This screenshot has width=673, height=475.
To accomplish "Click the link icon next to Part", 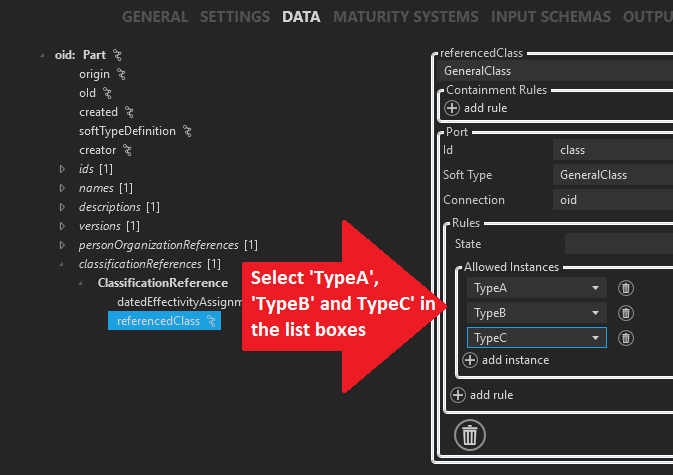I will 117,55.
